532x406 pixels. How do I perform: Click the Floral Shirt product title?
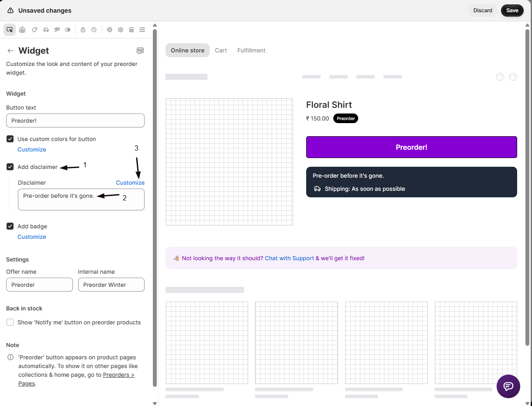coord(329,105)
